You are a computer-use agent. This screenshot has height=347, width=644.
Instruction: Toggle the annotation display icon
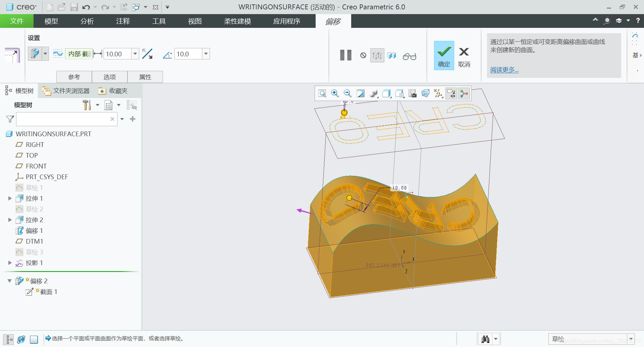tap(451, 93)
